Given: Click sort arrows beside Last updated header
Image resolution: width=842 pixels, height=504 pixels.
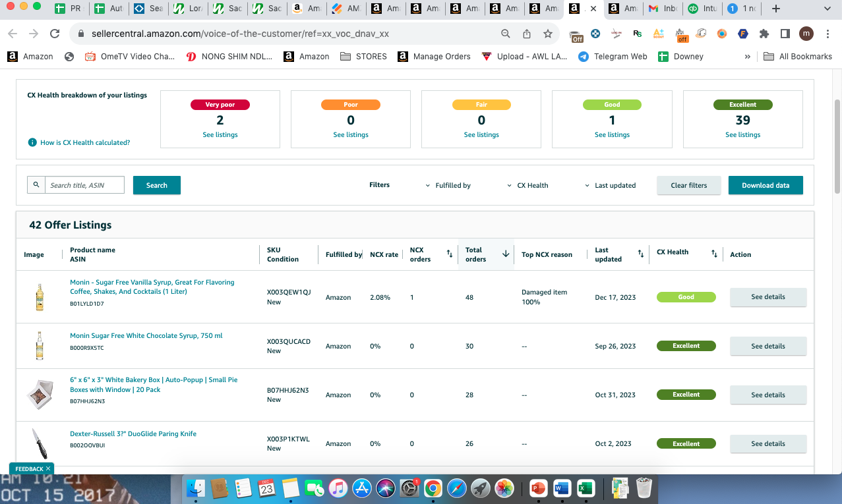Looking at the screenshot, I should pyautogui.click(x=641, y=254).
